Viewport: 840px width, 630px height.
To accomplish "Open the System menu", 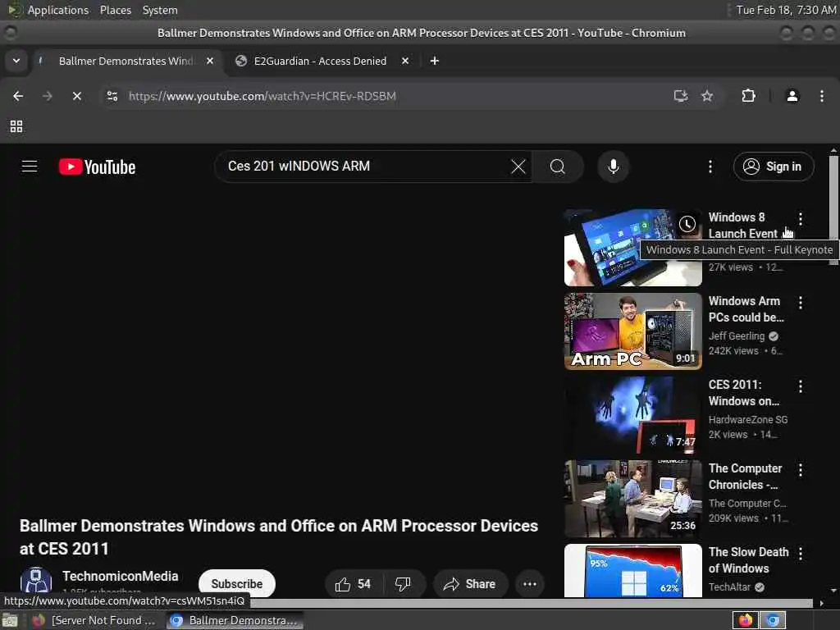I will (160, 10).
